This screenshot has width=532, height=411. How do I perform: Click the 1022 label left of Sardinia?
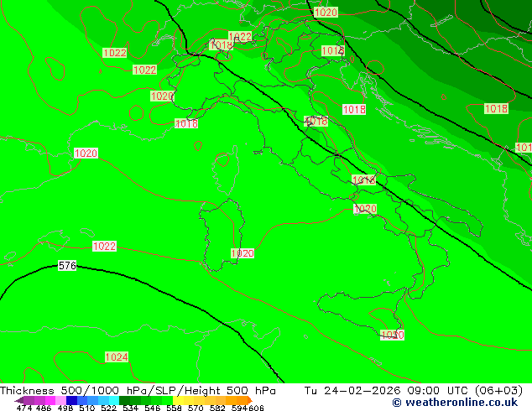[x=104, y=247]
